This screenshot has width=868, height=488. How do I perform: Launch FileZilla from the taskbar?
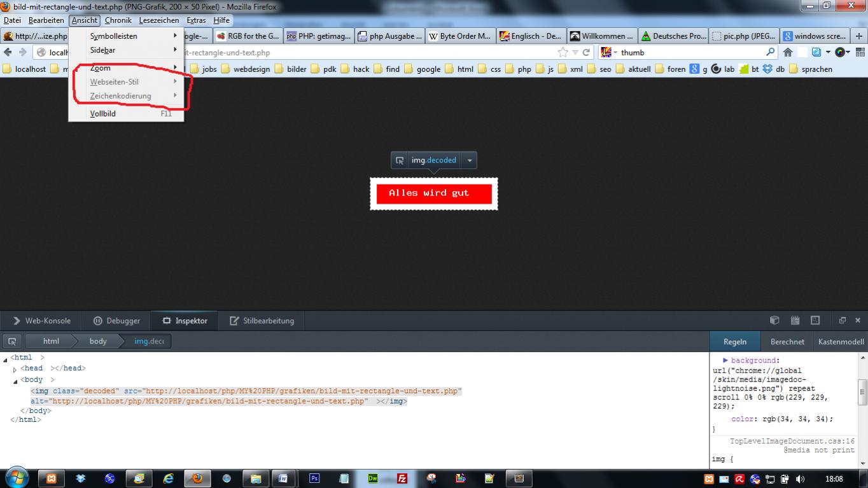coord(402,478)
